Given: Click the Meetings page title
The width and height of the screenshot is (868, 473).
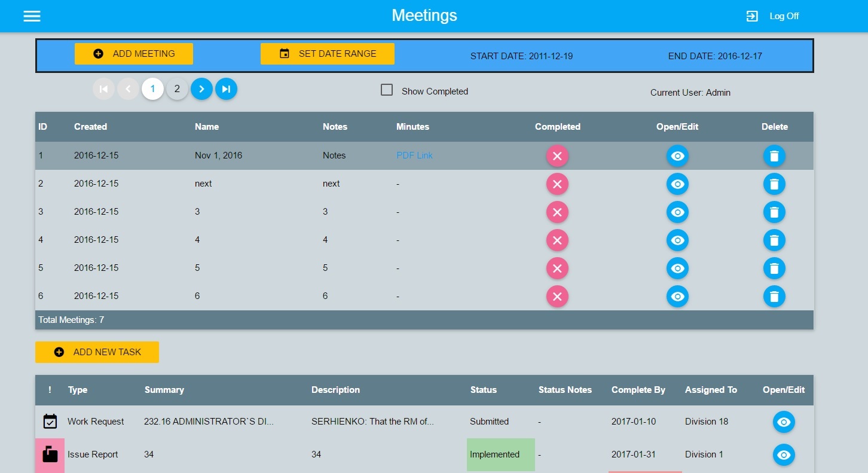Looking at the screenshot, I should pos(424,16).
